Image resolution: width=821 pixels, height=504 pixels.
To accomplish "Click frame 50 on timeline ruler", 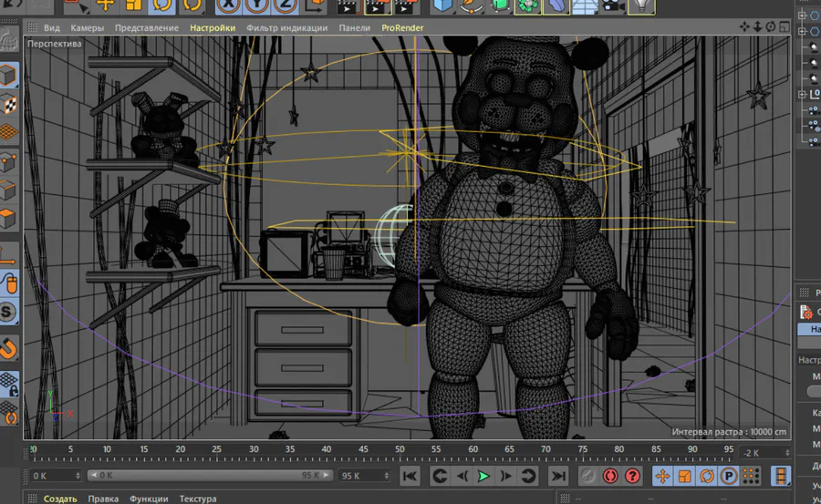I will pyautogui.click(x=400, y=450).
